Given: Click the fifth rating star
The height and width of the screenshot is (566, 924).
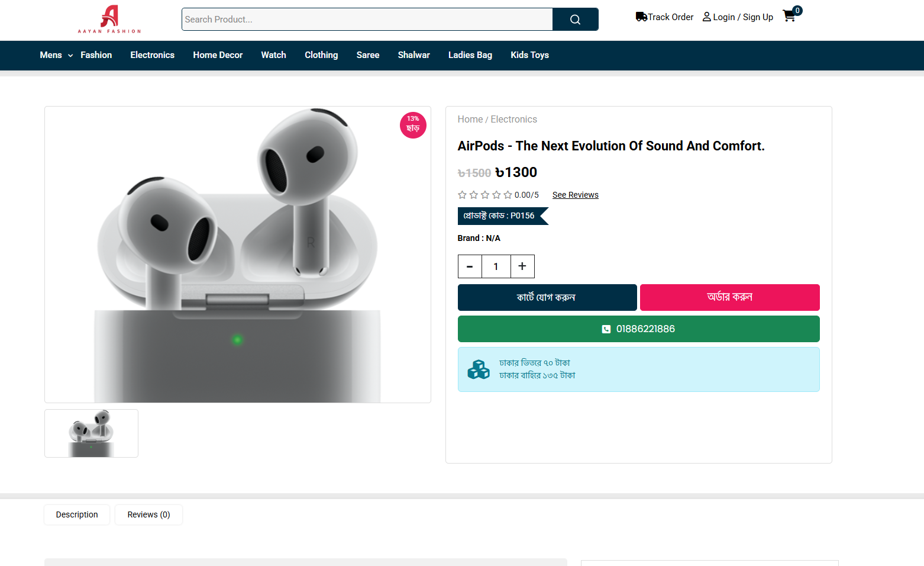Looking at the screenshot, I should pos(508,195).
